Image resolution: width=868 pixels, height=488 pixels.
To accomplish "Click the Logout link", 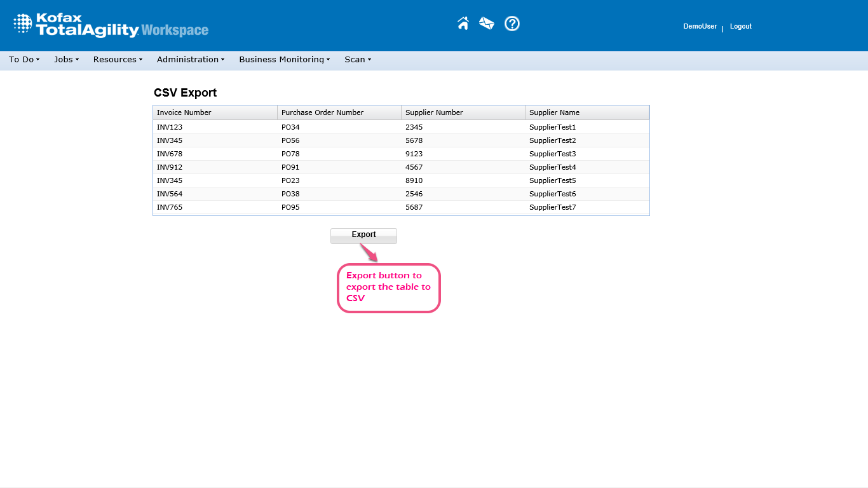I will click(x=740, y=27).
